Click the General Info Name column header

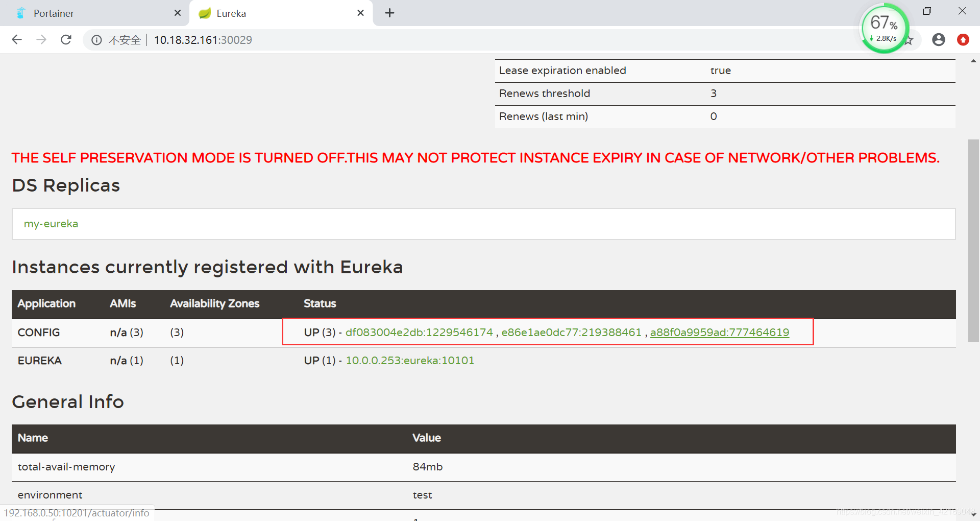point(33,438)
